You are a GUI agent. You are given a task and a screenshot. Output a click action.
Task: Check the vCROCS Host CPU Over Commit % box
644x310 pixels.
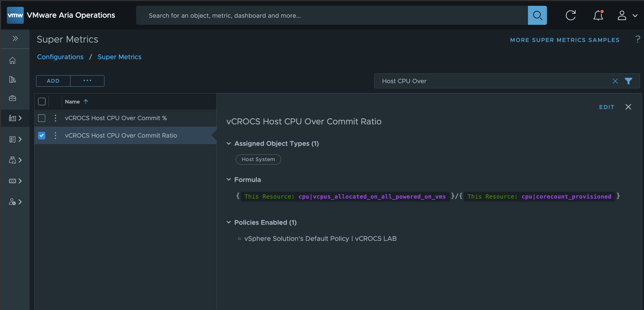tap(42, 118)
